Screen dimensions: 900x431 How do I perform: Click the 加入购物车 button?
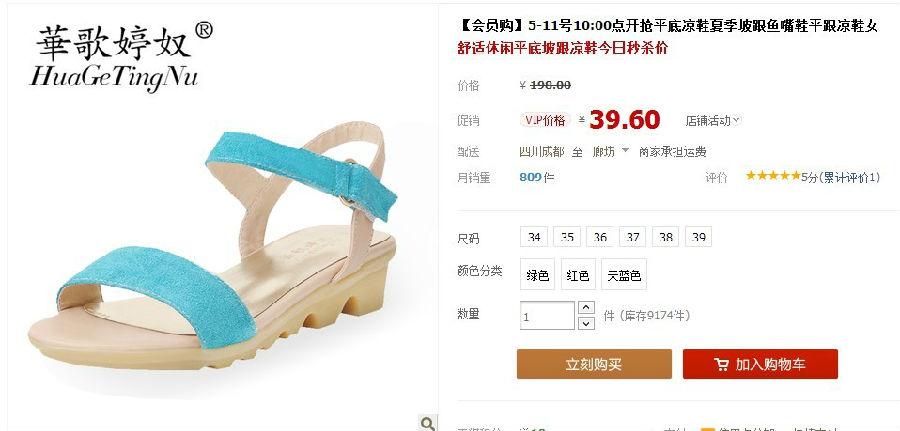click(x=760, y=364)
